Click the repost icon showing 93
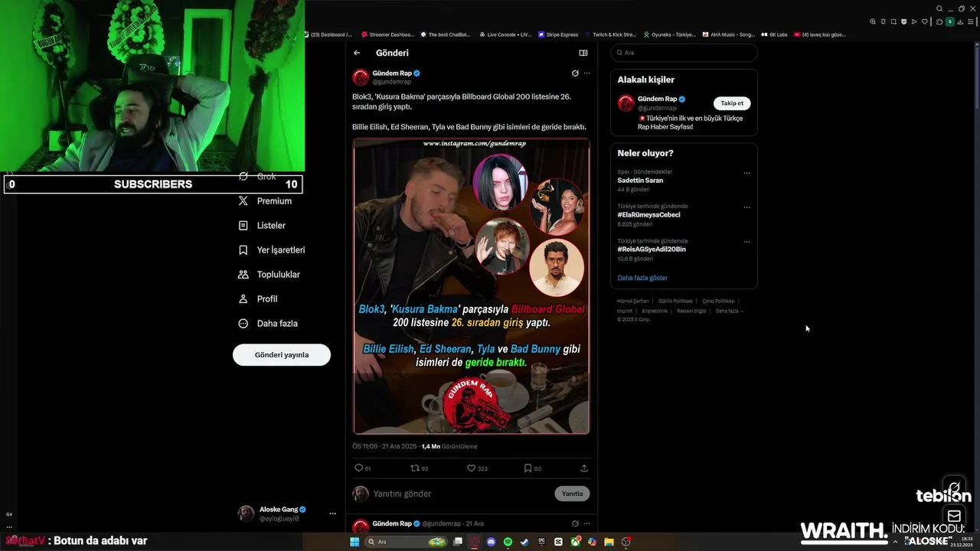The width and height of the screenshot is (980, 551). tap(420, 468)
